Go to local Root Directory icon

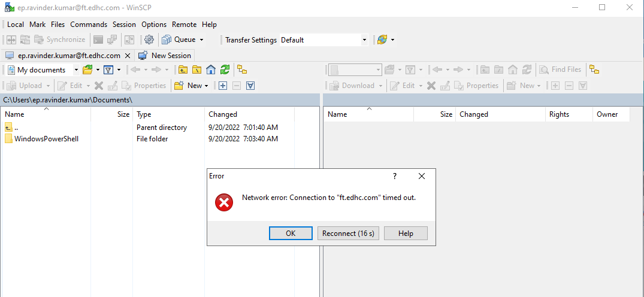[196, 69]
